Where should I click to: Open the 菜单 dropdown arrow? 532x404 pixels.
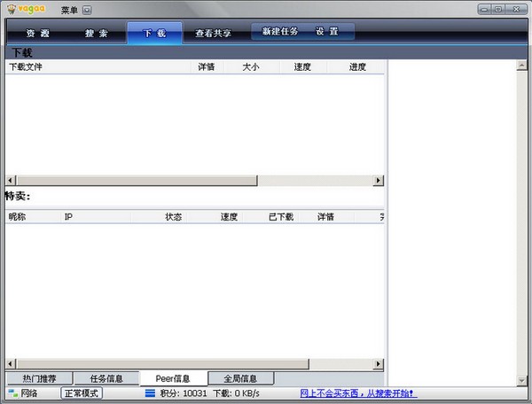click(88, 10)
